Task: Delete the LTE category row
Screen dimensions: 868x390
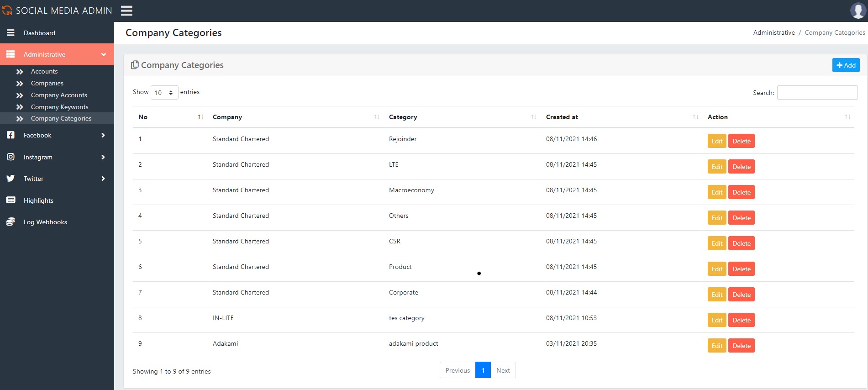Action: [x=742, y=167]
